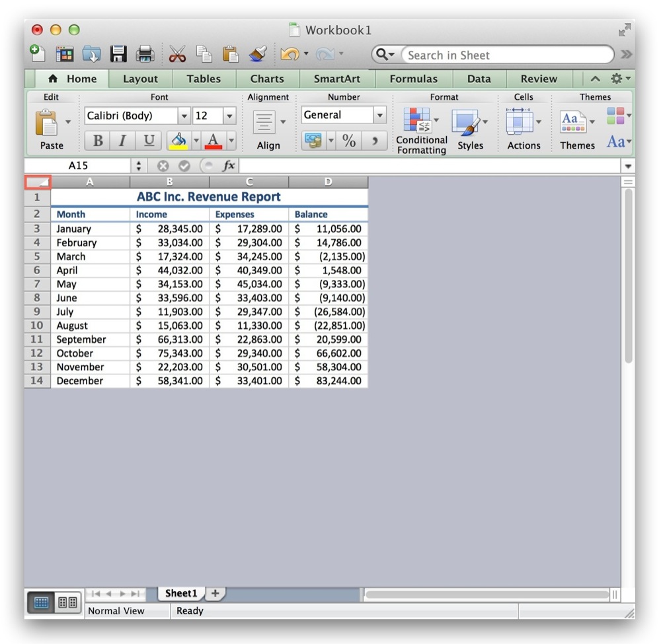Apply the red font color
Viewport: 661px width, 644px height.
(x=214, y=140)
